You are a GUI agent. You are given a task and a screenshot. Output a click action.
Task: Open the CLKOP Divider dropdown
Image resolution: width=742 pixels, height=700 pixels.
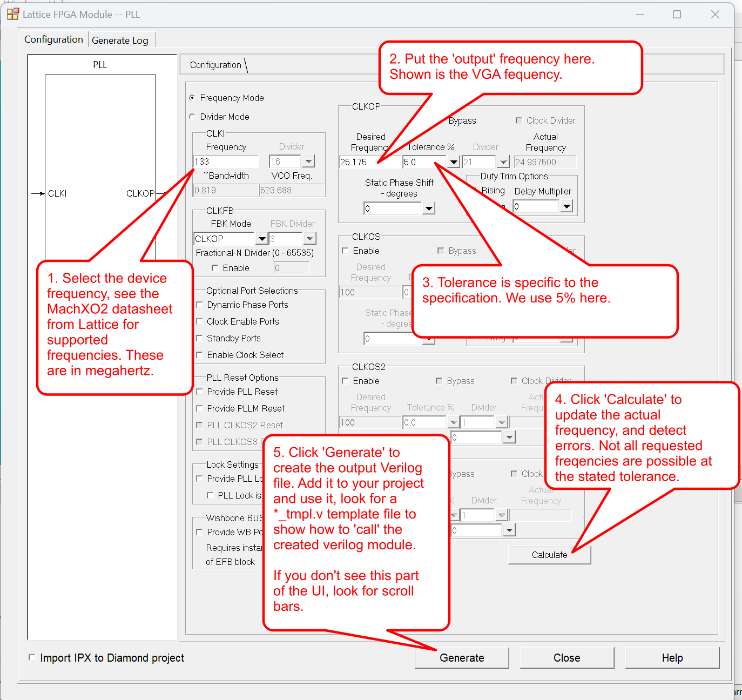pyautogui.click(x=503, y=162)
